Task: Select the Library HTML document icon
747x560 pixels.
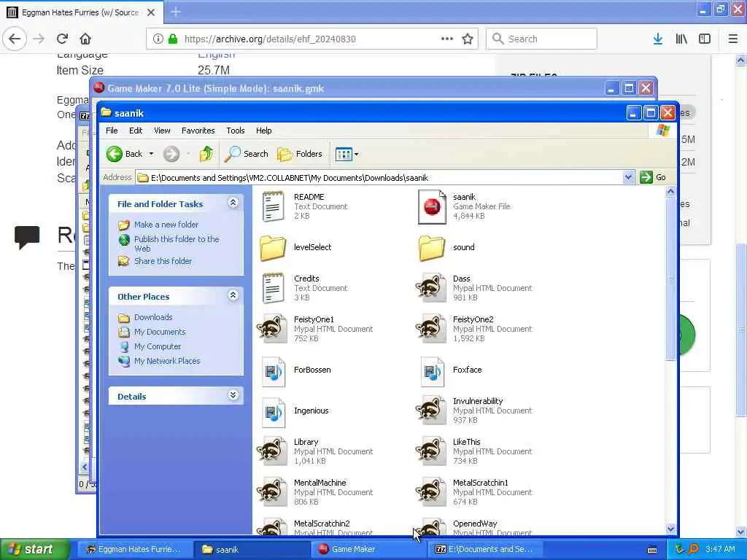Action: pyautogui.click(x=271, y=451)
